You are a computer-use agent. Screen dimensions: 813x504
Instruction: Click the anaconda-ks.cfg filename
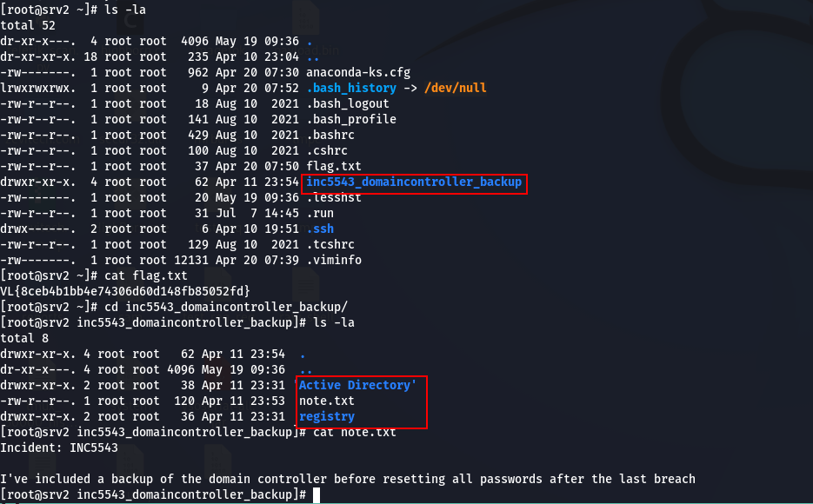(x=357, y=72)
